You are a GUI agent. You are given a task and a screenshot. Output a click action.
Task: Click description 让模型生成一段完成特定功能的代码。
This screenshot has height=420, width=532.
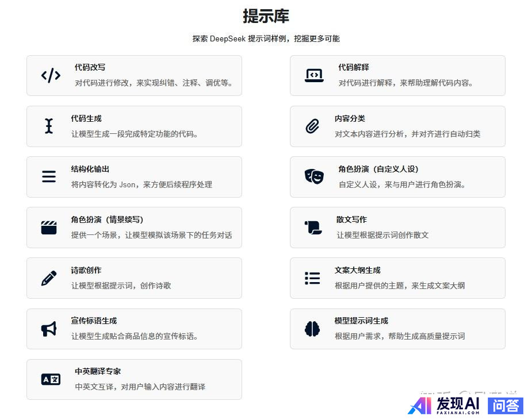tap(135, 134)
